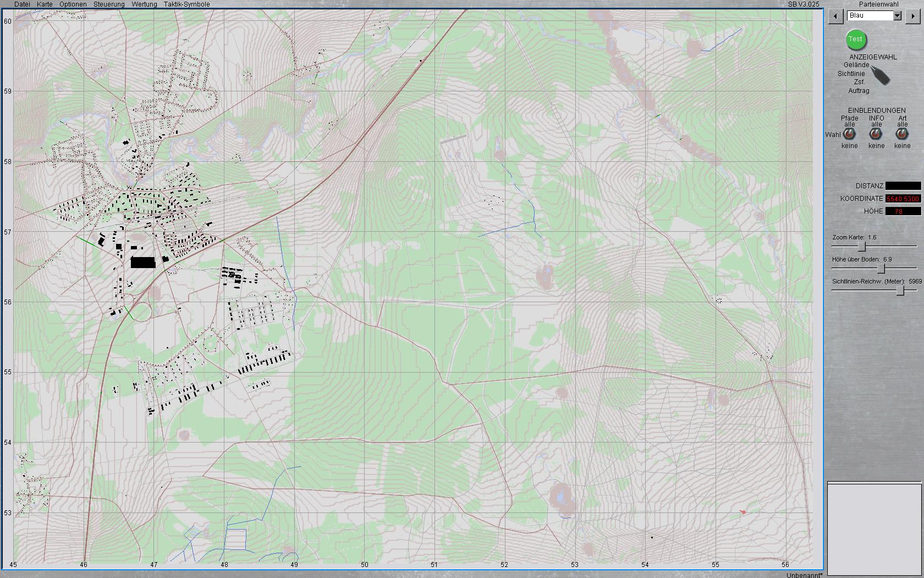Open the Datei menu
The width and height of the screenshot is (924, 578).
[x=23, y=4]
